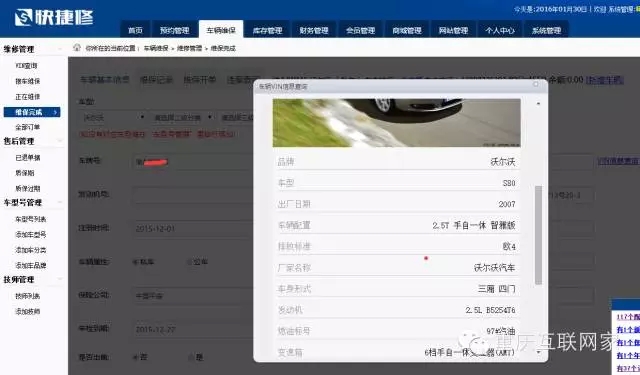Collapse the 售后管理 sidebar section

coord(60,141)
